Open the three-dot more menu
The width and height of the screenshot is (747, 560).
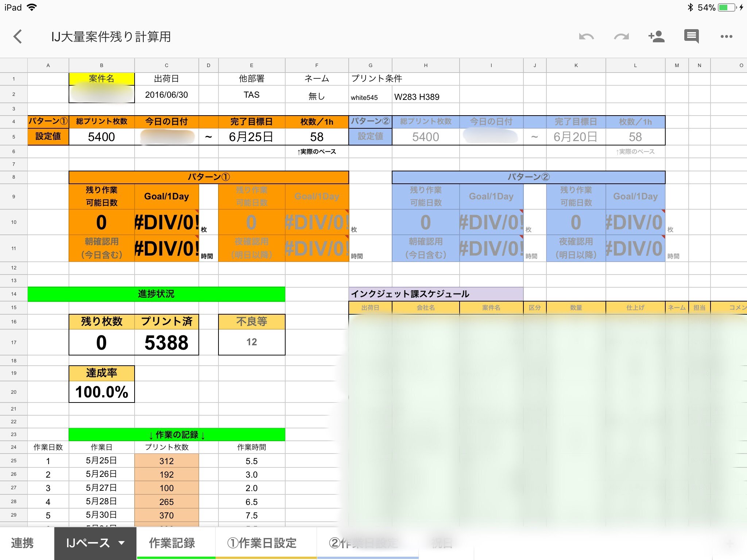pyautogui.click(x=726, y=36)
